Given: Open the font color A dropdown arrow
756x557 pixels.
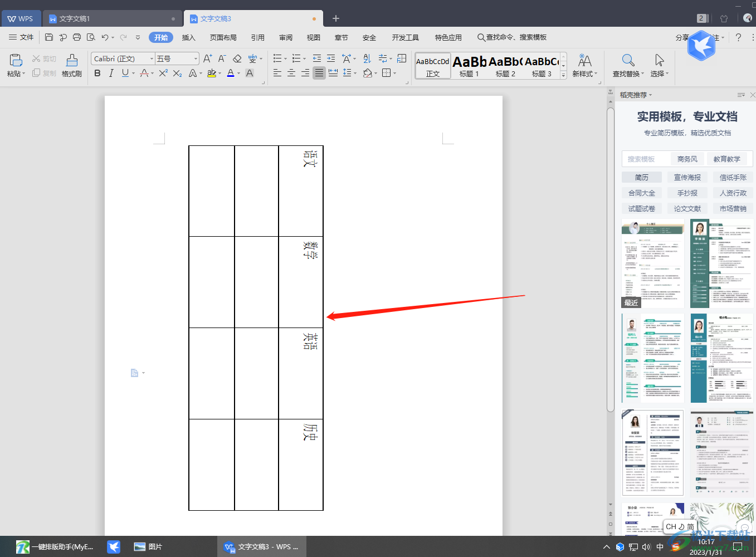Looking at the screenshot, I should 238,74.
